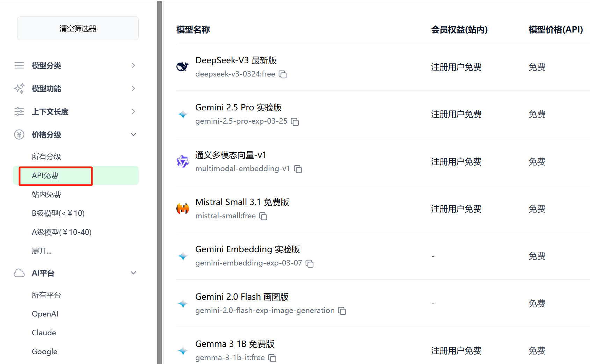Select the 站内免费 filter
Image resolution: width=590 pixels, height=364 pixels.
(46, 194)
